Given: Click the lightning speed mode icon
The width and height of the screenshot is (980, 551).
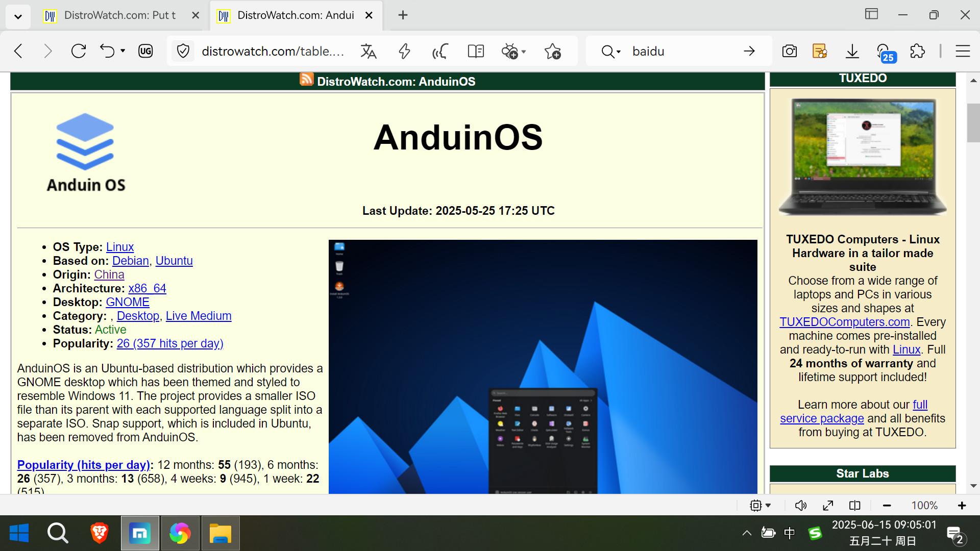Looking at the screenshot, I should click(x=404, y=51).
